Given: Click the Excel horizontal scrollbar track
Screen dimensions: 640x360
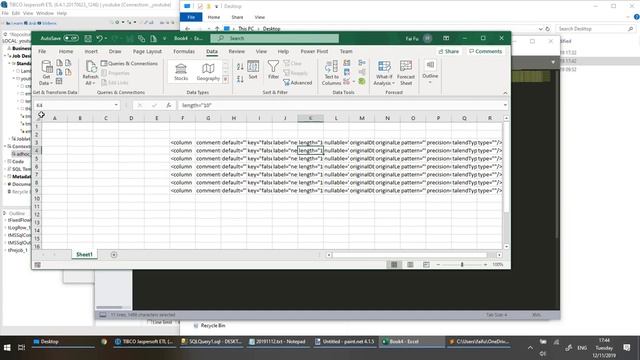Looking at the screenshot, I should [x=410, y=255].
